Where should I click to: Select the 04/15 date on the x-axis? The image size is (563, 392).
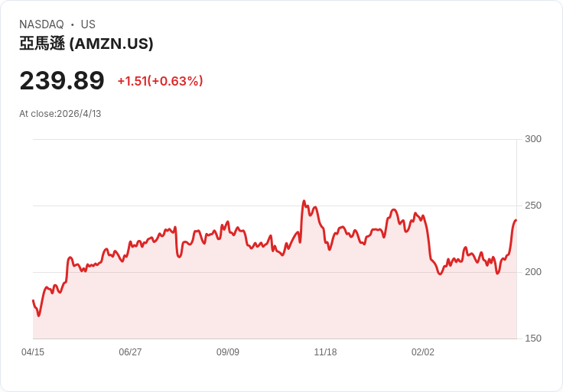33,352
